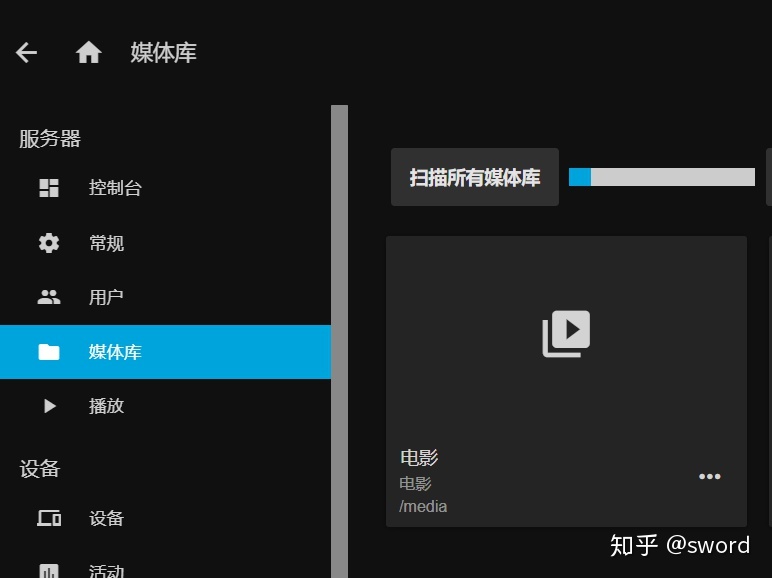Click the 服务器 section heading
The height and width of the screenshot is (578, 772).
click(50, 138)
